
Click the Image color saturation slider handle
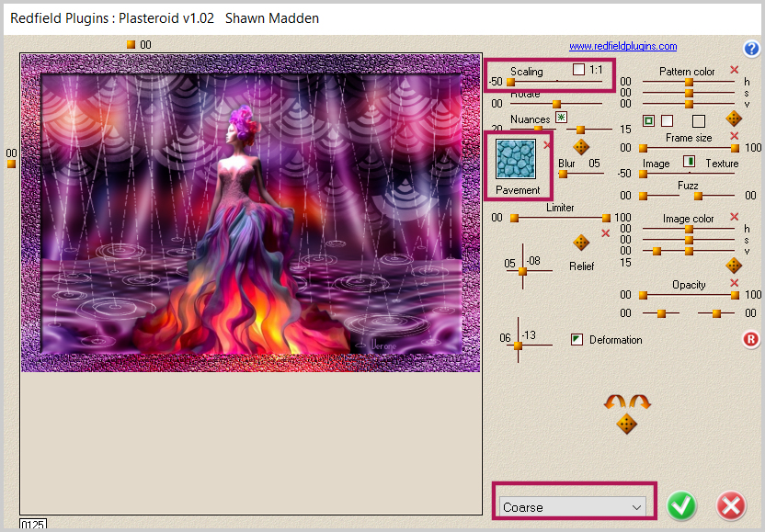click(689, 240)
